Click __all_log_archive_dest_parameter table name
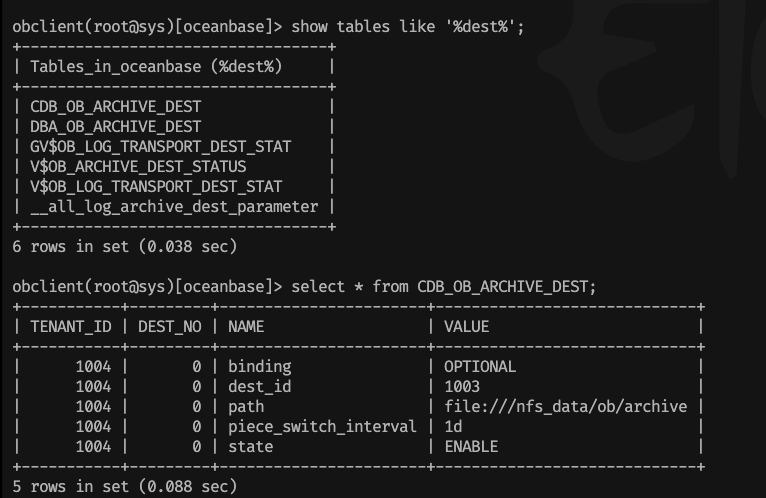The width and height of the screenshot is (766, 498). [174, 207]
